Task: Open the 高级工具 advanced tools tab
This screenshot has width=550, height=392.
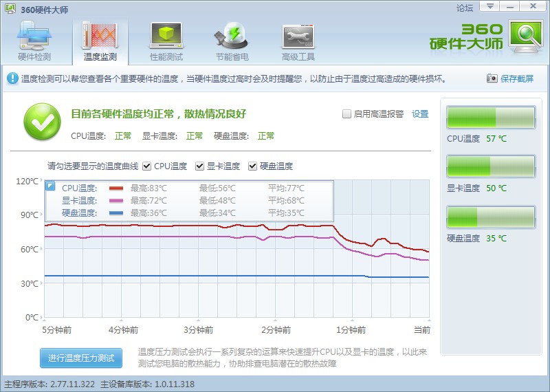Action: click(298, 41)
